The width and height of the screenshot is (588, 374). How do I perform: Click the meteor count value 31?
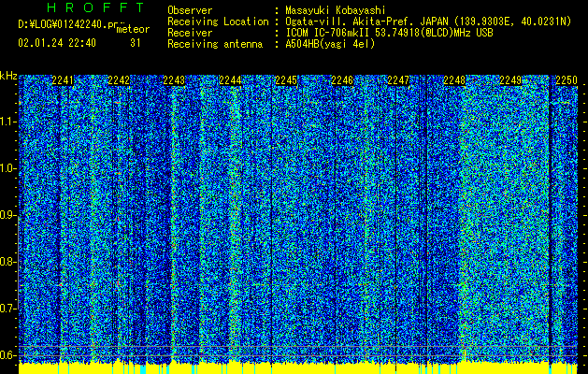[x=136, y=43]
